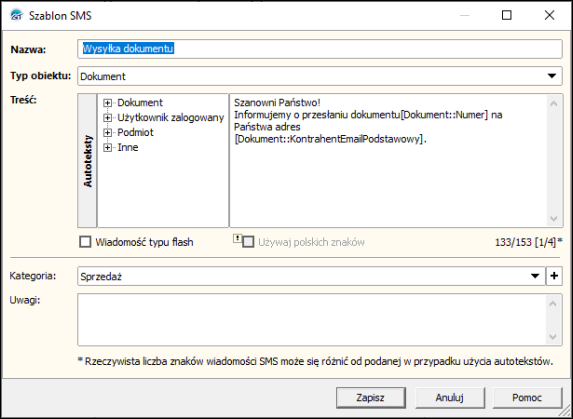Screen dimensions: 573x419
Task: Expand the Użytkownik zalogowany node
Action: point(107,118)
